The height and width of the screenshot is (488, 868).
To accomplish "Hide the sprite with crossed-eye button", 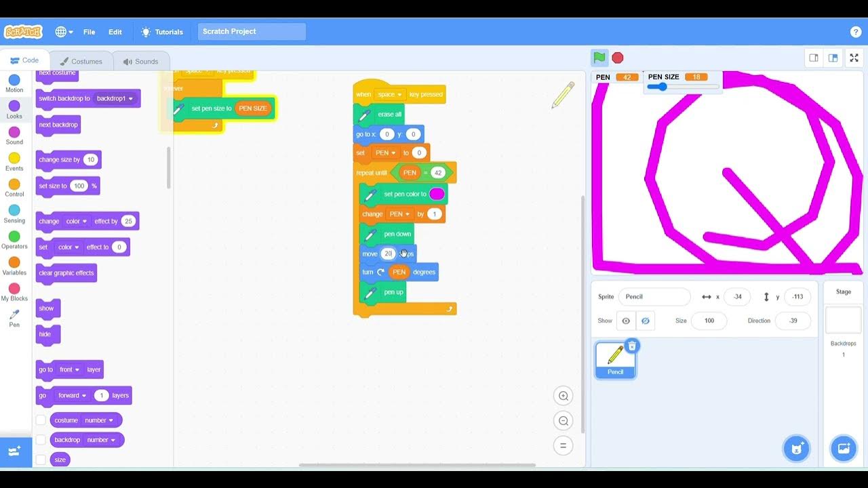I will pyautogui.click(x=645, y=321).
